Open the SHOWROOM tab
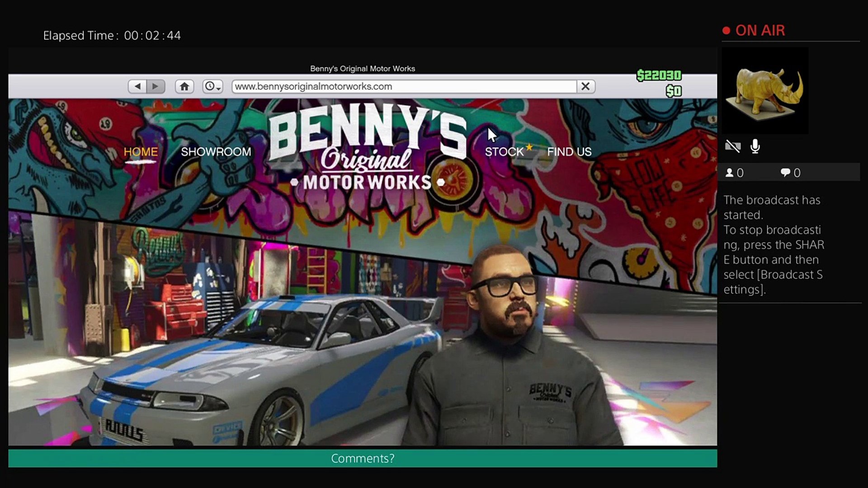The image size is (868, 488). click(216, 152)
